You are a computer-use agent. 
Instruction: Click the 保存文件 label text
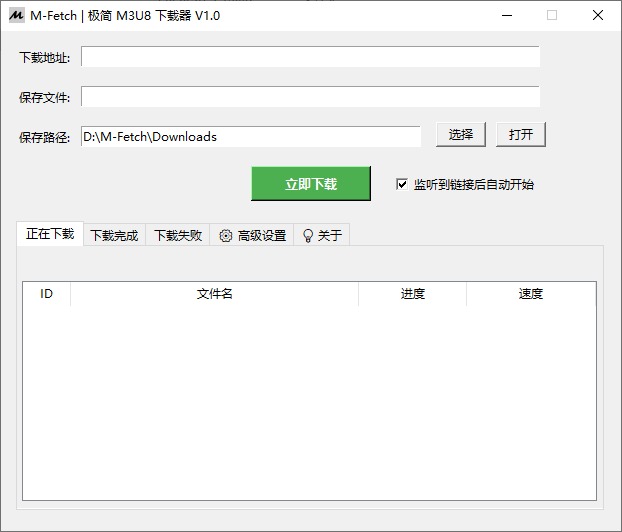coord(44,98)
